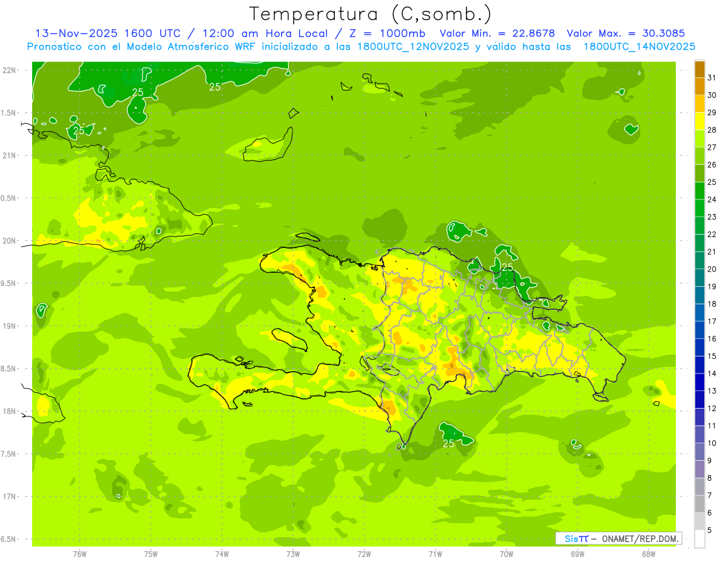This screenshot has height=562, width=728.
Task: Select the "Valor Min. = 22.8678" reading
Action: [x=497, y=33]
